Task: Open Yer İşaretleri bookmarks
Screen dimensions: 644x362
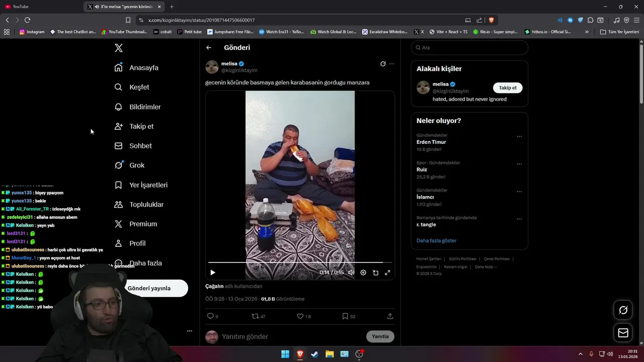Action: [x=141, y=185]
